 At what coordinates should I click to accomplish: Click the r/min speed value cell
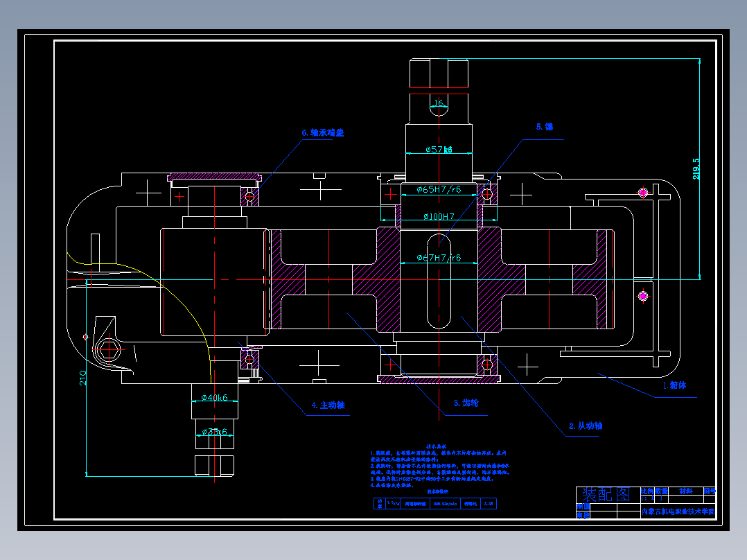point(445,503)
